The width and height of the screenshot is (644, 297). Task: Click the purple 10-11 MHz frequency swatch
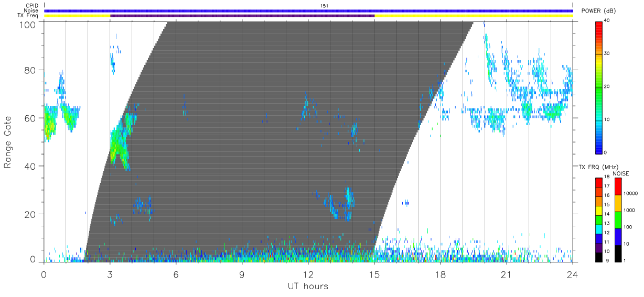click(599, 247)
